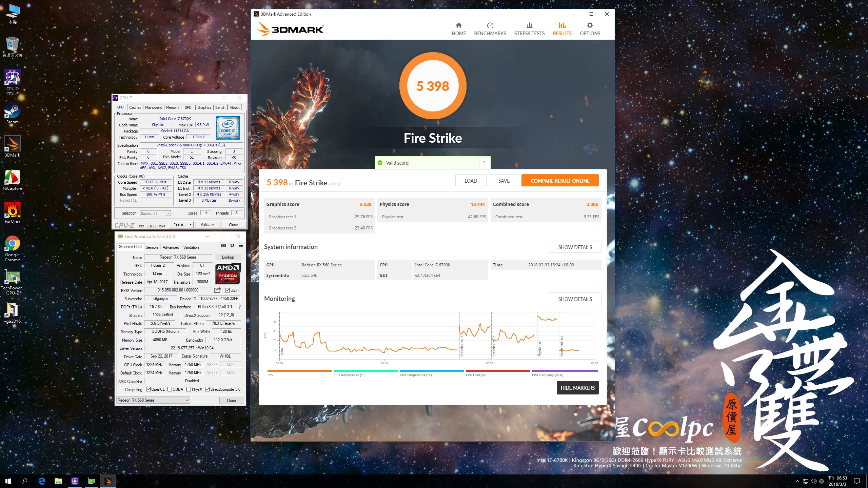The image size is (868, 488).
Task: Switch to Bench tab in CPU-Z
Action: [220, 107]
